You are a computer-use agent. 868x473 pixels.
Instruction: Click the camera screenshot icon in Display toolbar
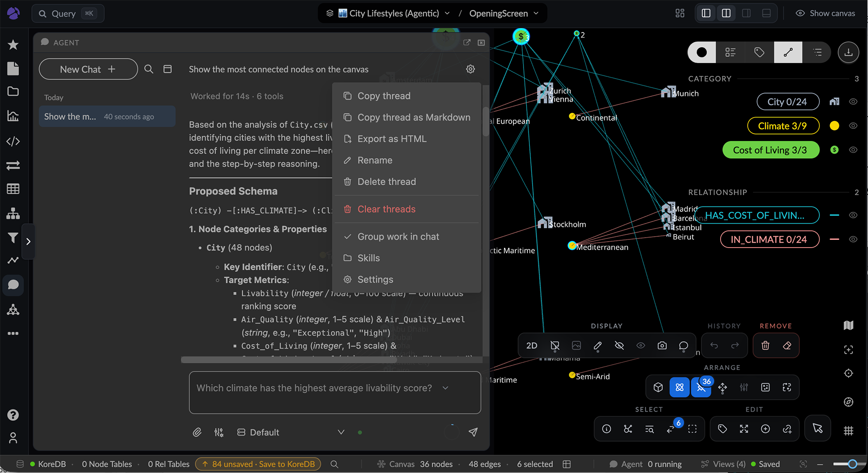pos(662,346)
